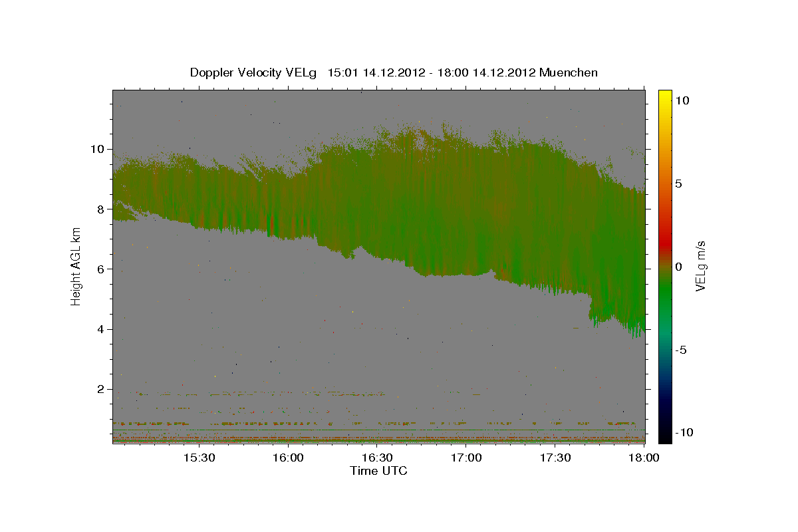This screenshot has height=532, width=798.
Task: Click the 'Time UTC' axis label
Action: tap(378, 471)
